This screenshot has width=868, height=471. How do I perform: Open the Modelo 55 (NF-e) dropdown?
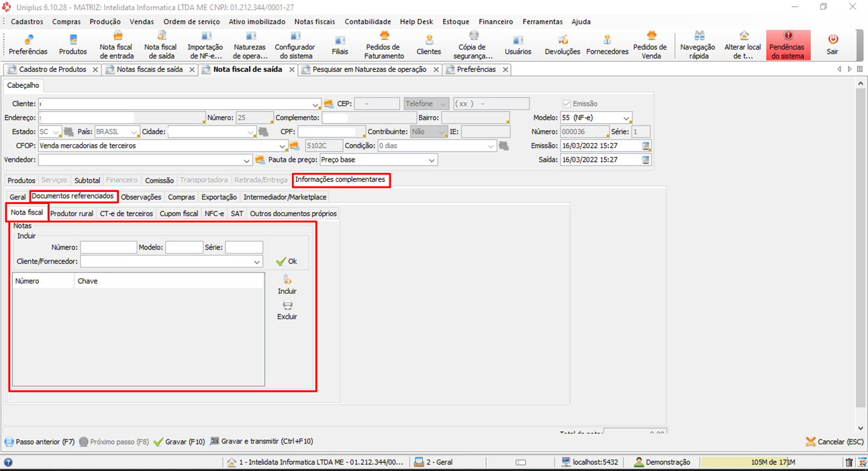point(626,118)
